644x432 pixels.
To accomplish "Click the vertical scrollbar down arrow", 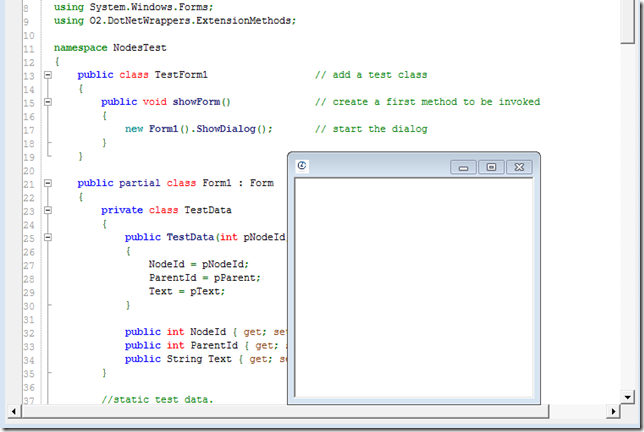I will [628, 397].
